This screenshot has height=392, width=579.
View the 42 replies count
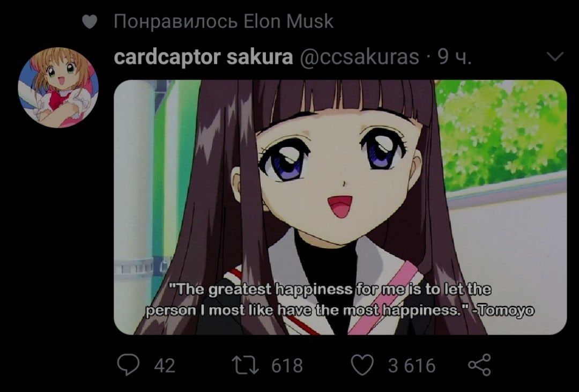pyautogui.click(x=165, y=365)
